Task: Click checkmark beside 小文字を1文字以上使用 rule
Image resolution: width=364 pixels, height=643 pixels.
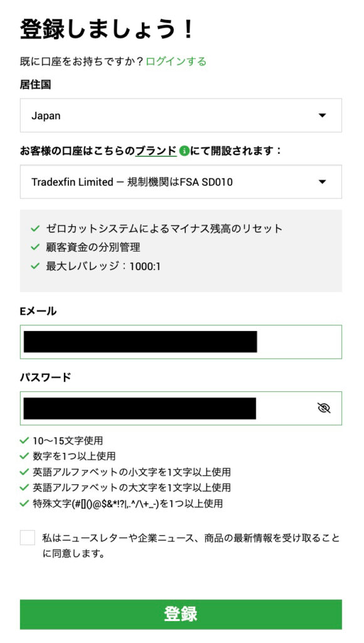Action: tap(24, 472)
